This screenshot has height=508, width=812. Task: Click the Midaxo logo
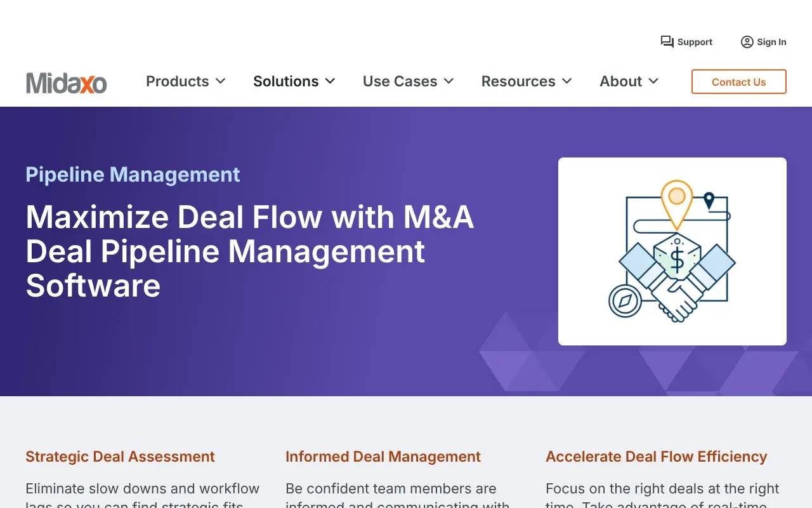pyautogui.click(x=67, y=83)
